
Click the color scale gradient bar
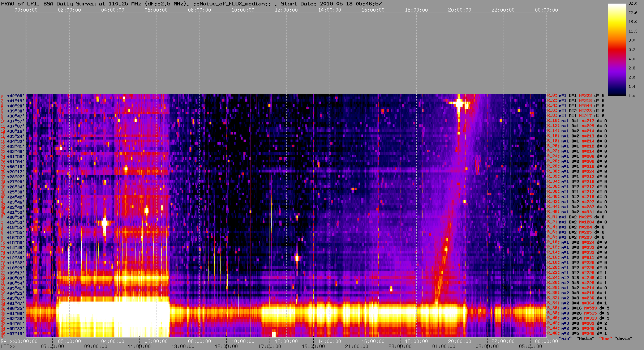[617, 50]
